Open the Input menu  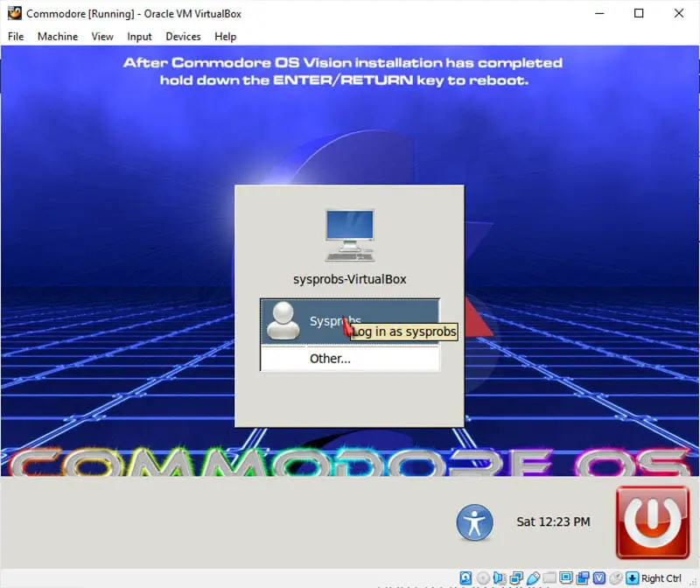[x=139, y=37]
